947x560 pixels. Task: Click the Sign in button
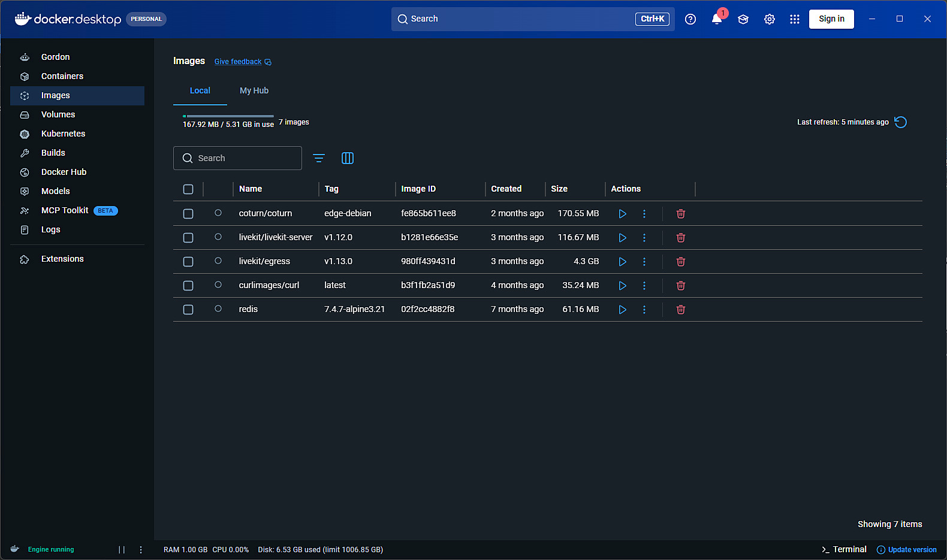(831, 19)
